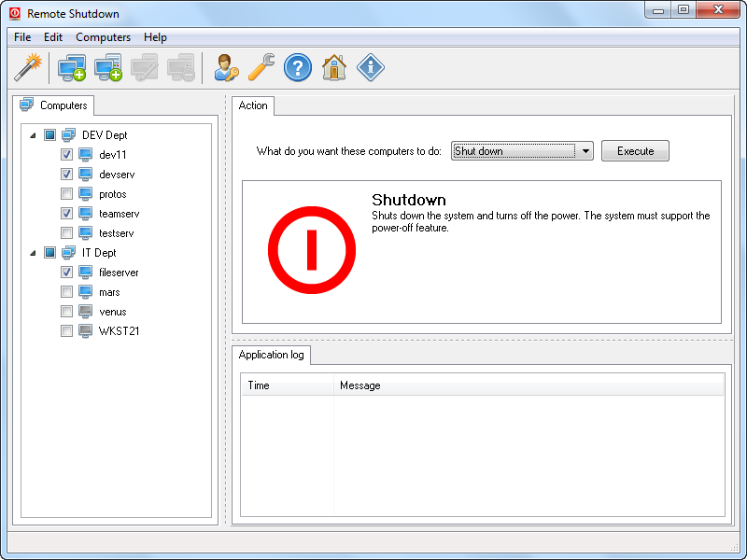Collapse the IT Dept tree group
Screen dimensions: 747x560
pyautogui.click(x=34, y=253)
